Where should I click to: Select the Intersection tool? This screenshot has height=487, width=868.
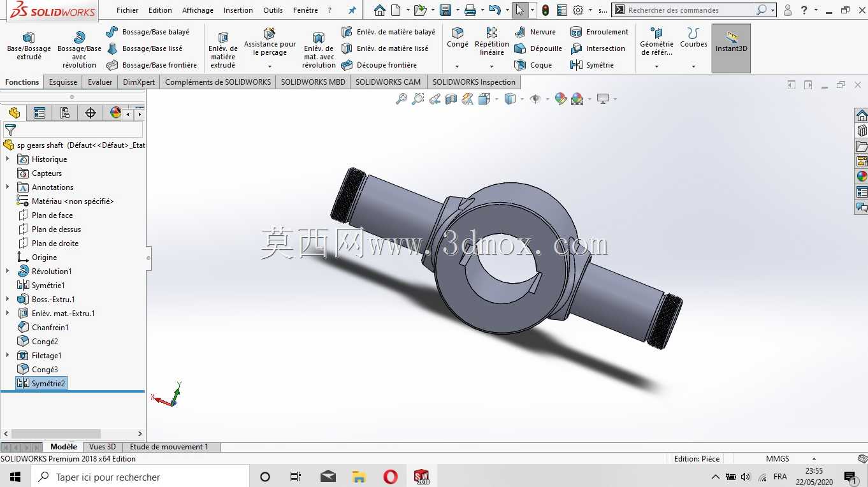coord(598,48)
